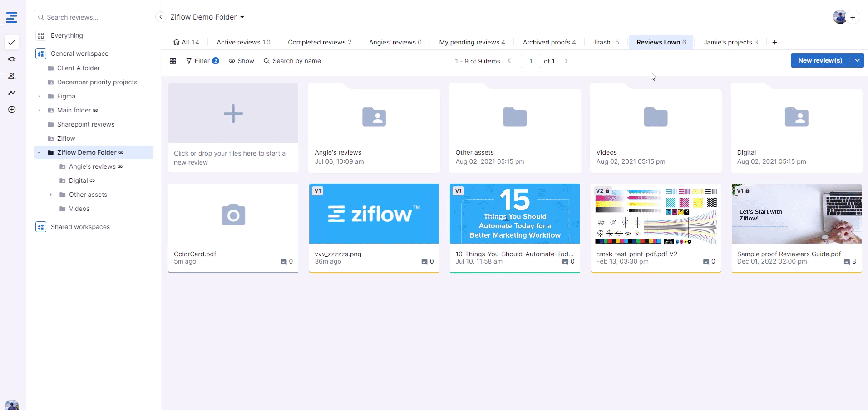Viewport: 868px width, 410px height.
Task: Click the New review(s) button
Action: pos(820,60)
